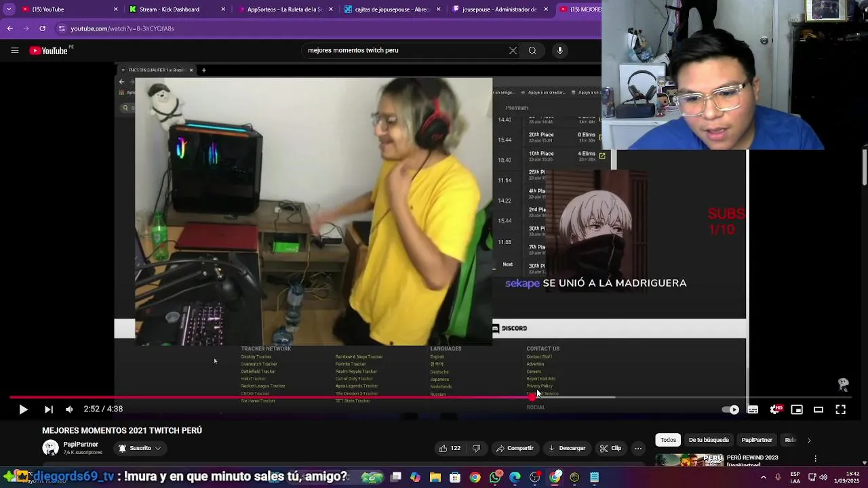Like the video with 122 likes

[450, 448]
